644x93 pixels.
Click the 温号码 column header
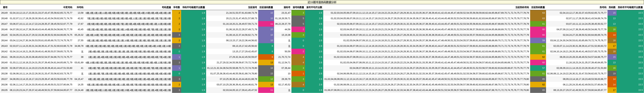coord(287,7)
